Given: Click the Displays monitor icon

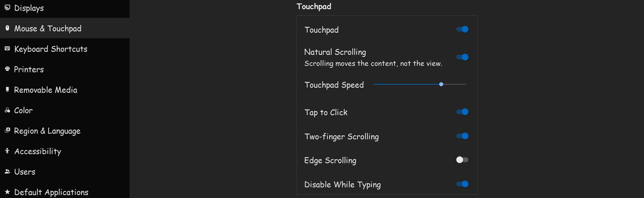Looking at the screenshot, I should click(x=7, y=8).
